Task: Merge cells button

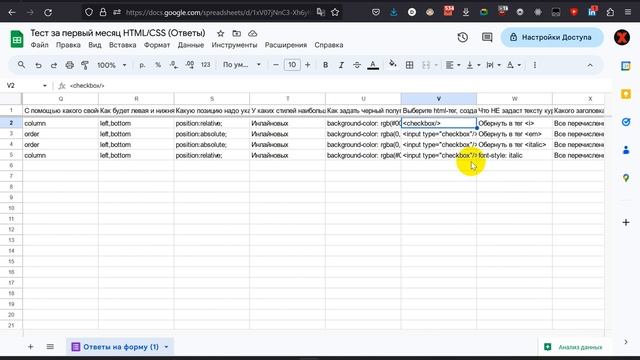Action: 426,65
